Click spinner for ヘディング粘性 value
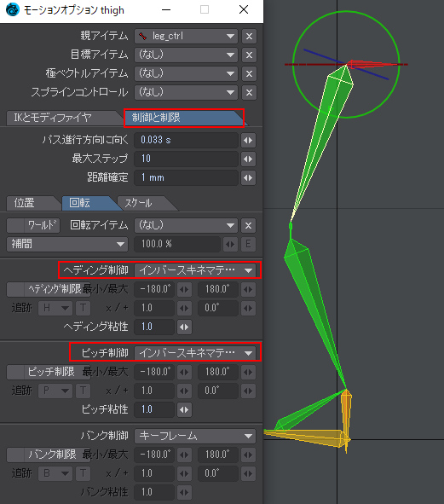The image size is (444, 504). pos(184,327)
